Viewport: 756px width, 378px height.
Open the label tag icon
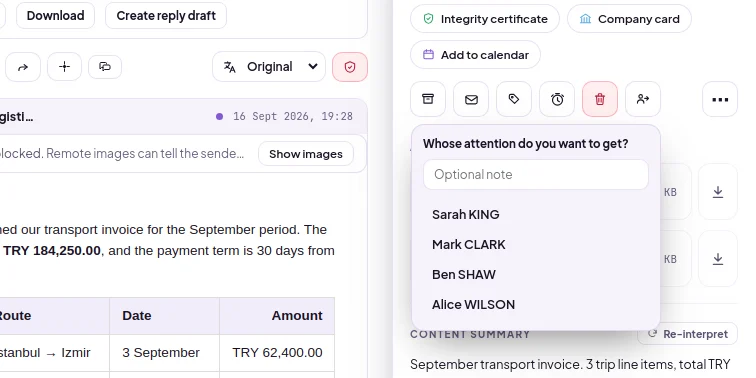514,99
